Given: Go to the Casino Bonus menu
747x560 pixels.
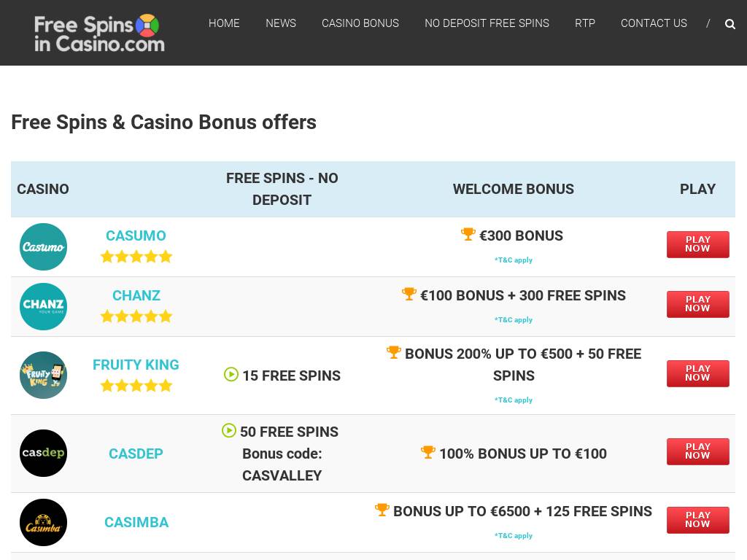Looking at the screenshot, I should [x=360, y=23].
